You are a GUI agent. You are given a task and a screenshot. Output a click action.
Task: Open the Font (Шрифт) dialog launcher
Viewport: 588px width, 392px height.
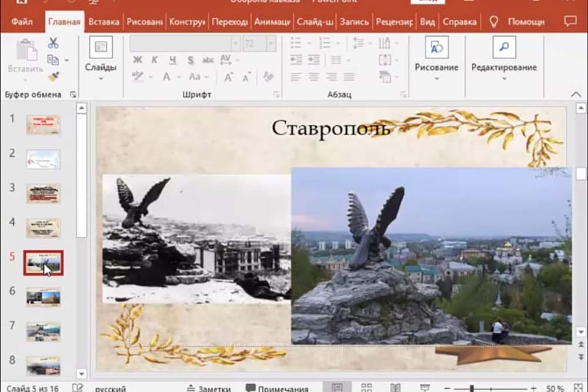[x=276, y=95]
